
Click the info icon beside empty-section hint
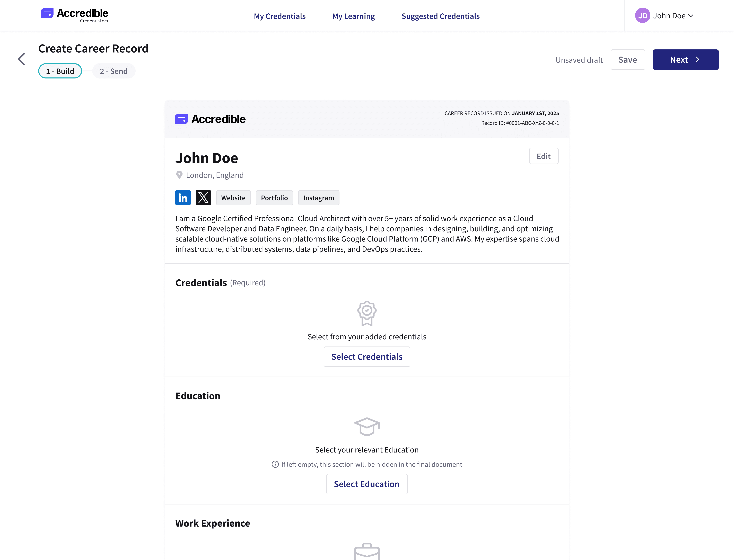click(x=275, y=464)
